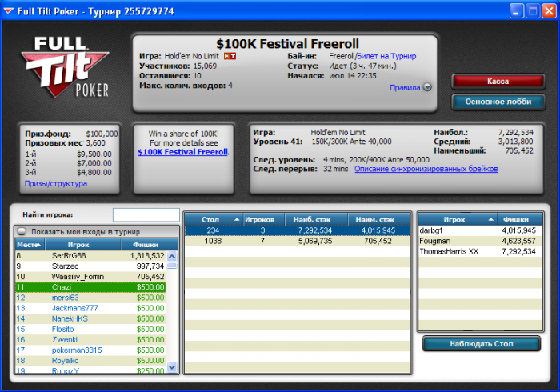Sort players by Место column

[x=30, y=245]
